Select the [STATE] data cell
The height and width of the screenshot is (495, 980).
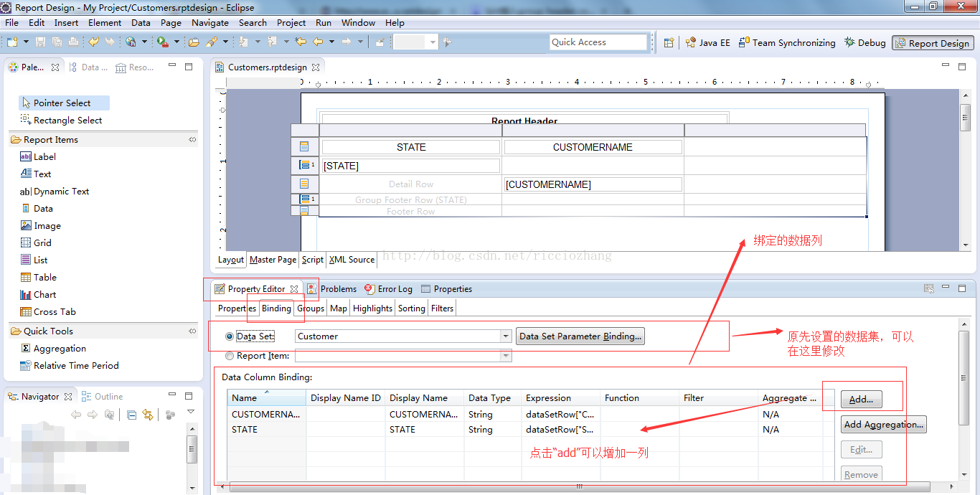tap(410, 166)
